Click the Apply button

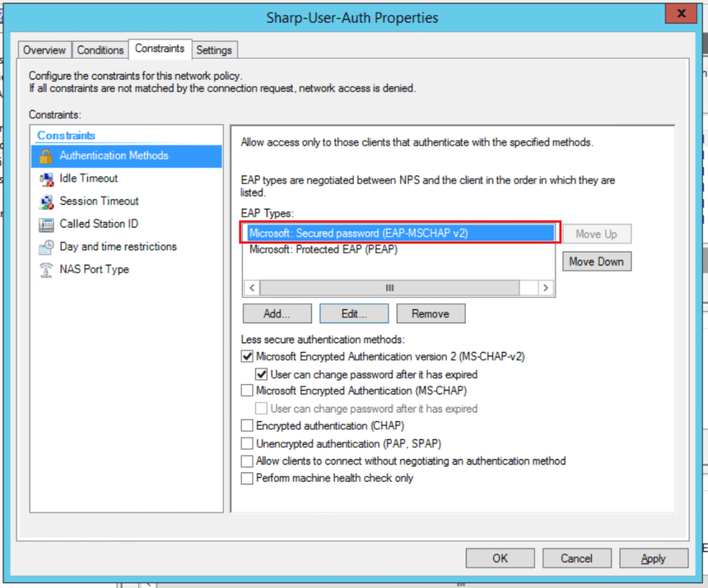tap(653, 558)
